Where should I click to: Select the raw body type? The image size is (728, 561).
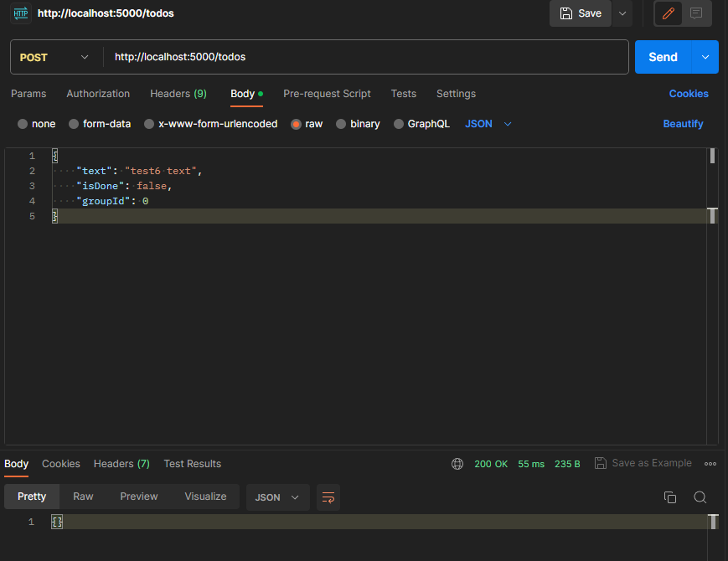(x=296, y=124)
